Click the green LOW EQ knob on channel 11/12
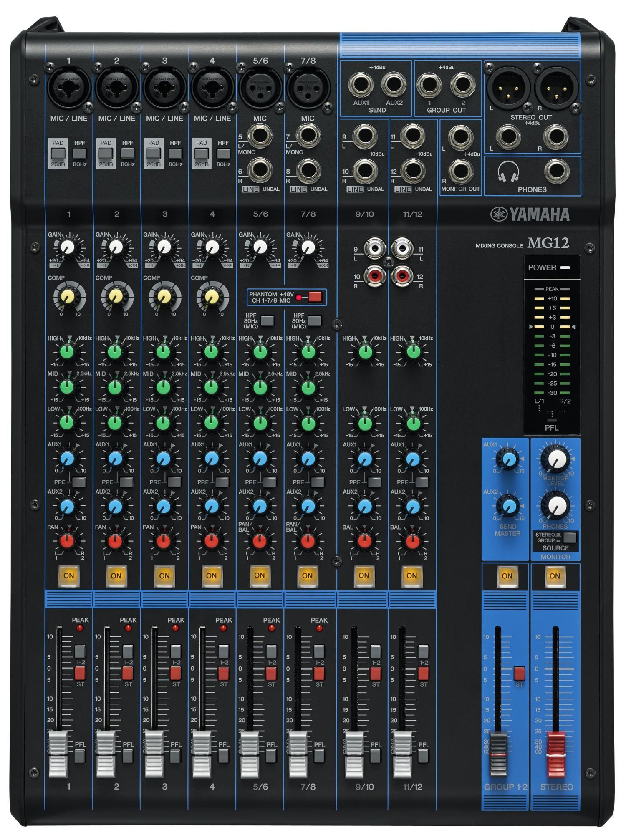 click(x=413, y=423)
